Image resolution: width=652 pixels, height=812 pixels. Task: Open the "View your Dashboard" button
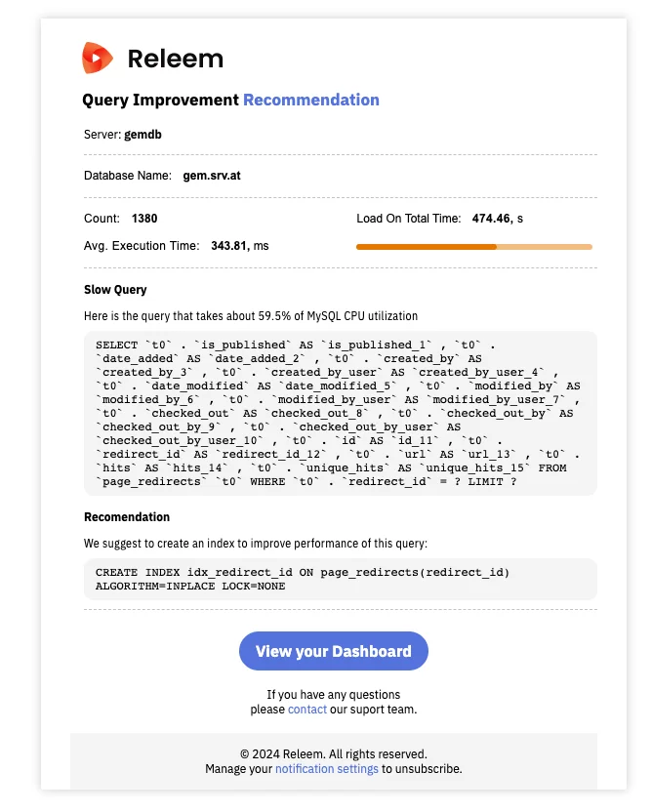333,651
